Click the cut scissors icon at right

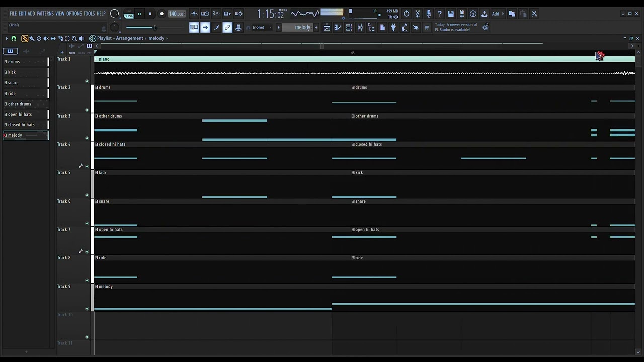click(534, 14)
